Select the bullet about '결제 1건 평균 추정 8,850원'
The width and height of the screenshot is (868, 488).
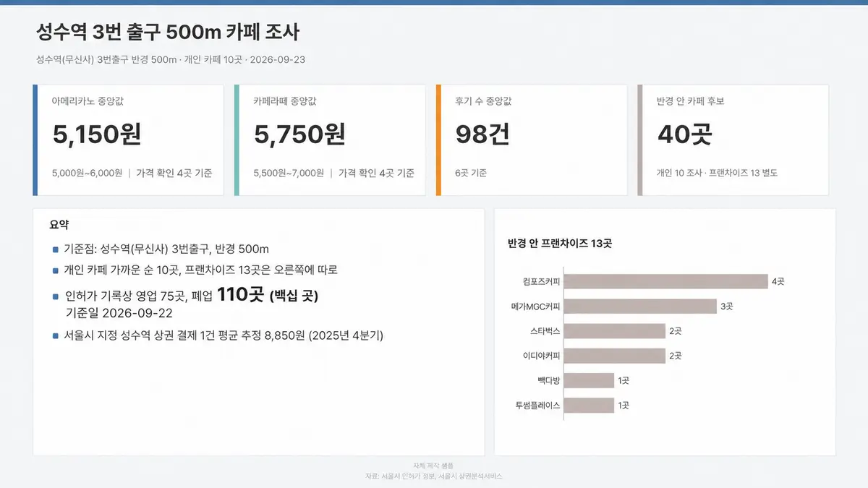[224, 335]
